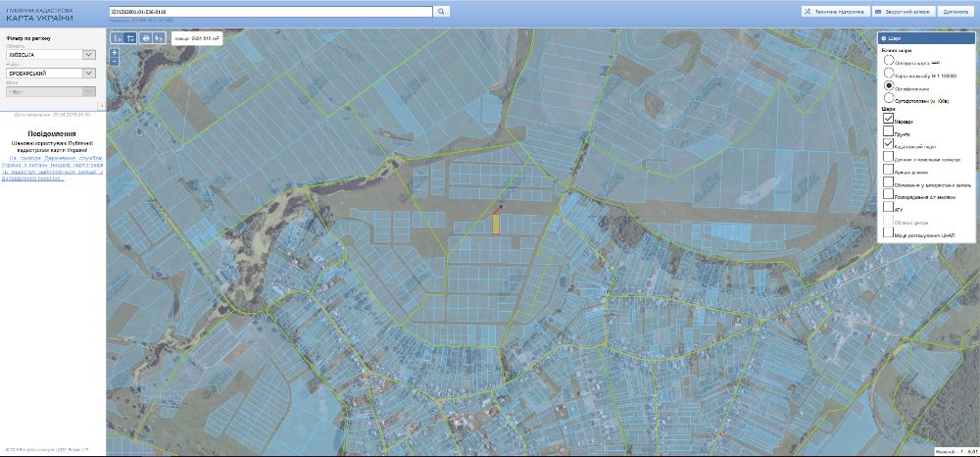Viewport: 980px width, 457px height.
Task: Click the Шари panel header
Action: [926, 38]
